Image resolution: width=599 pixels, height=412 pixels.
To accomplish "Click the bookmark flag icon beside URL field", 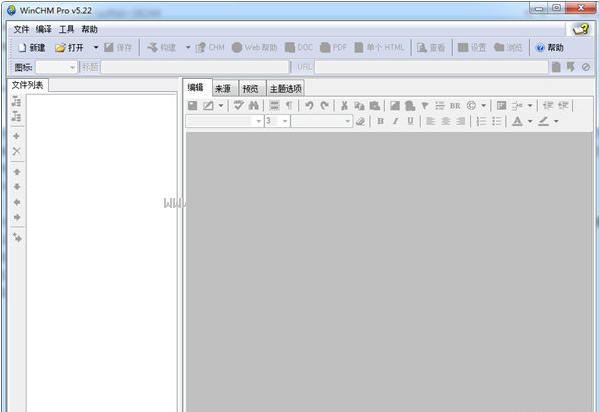I will (571, 67).
